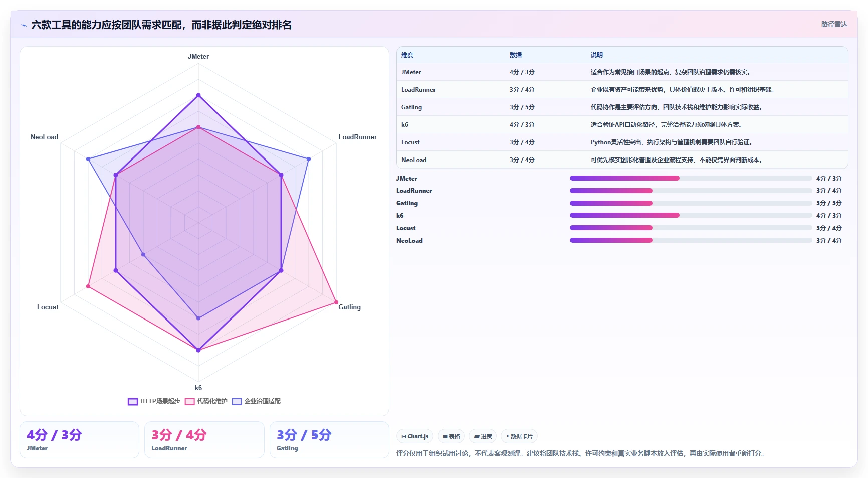
Task: Select the LoadRunner row name in the table
Action: click(418, 90)
